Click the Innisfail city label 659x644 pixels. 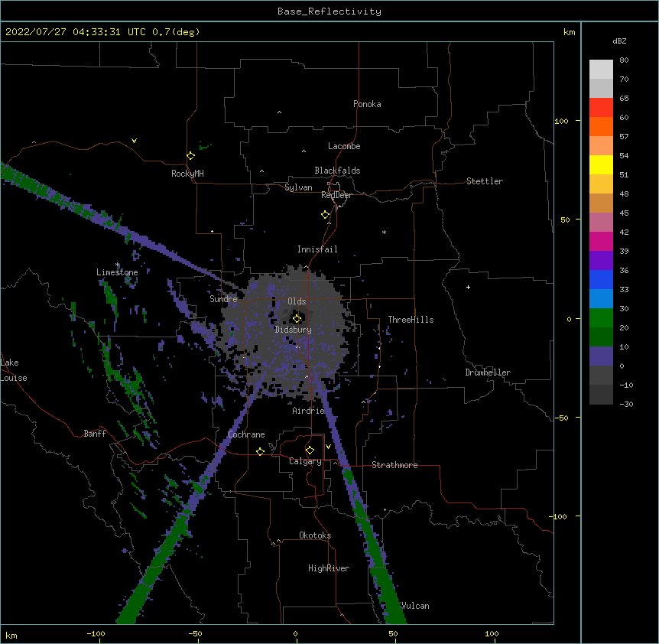point(317,249)
